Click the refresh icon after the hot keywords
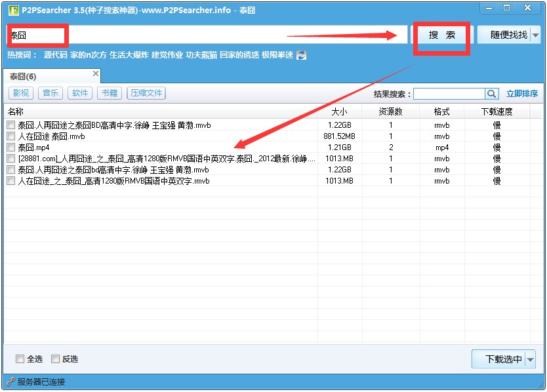Screen dimensions: 547x392 pos(300,55)
